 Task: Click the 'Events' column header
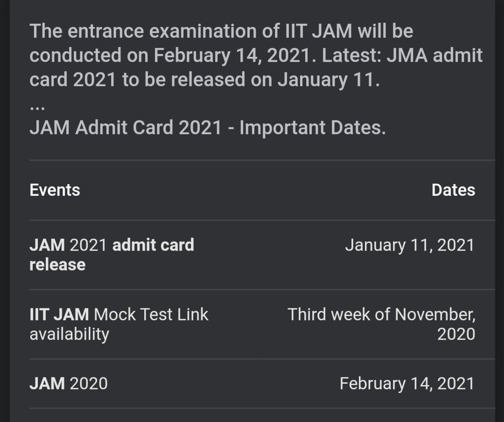pos(55,190)
